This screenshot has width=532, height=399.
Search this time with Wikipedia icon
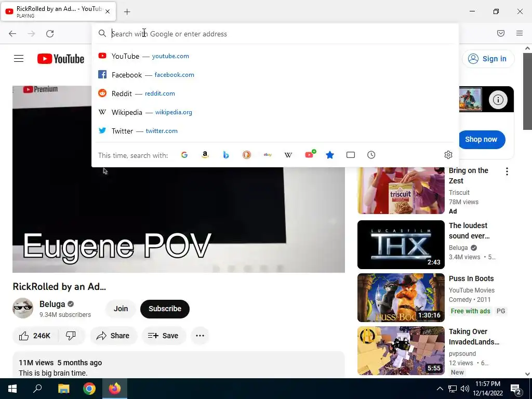(288, 155)
